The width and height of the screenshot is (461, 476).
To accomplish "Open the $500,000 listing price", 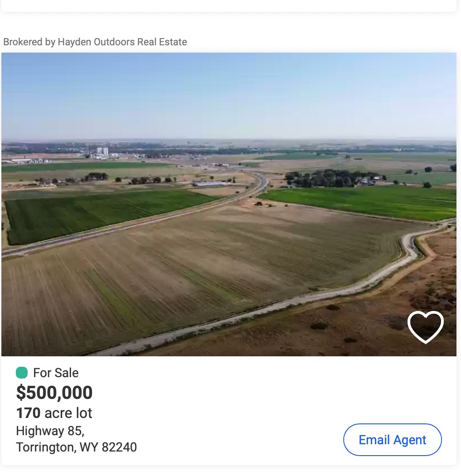I will click(54, 393).
